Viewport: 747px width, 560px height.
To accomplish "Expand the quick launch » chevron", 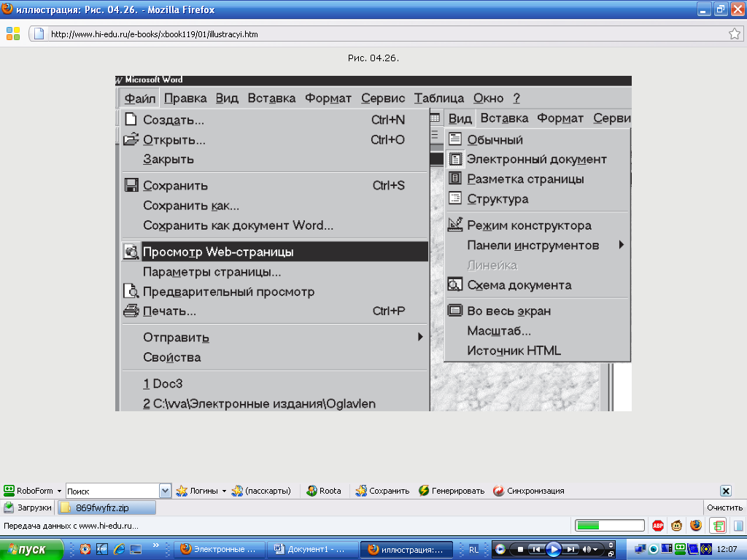I will point(156,545).
